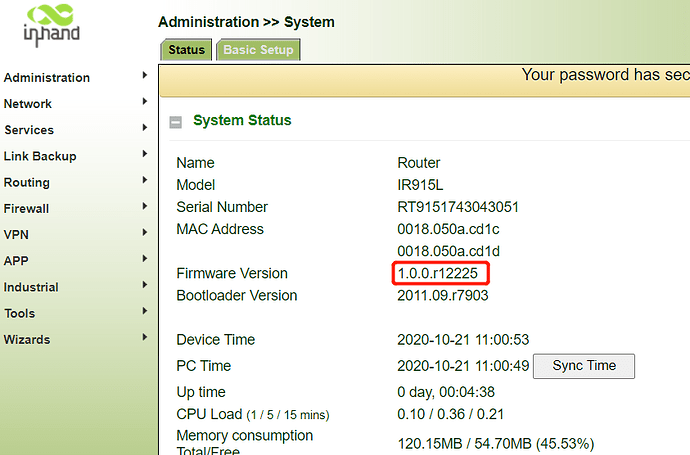The height and width of the screenshot is (455, 690).
Task: Click the System Status heading
Action: [x=242, y=121]
